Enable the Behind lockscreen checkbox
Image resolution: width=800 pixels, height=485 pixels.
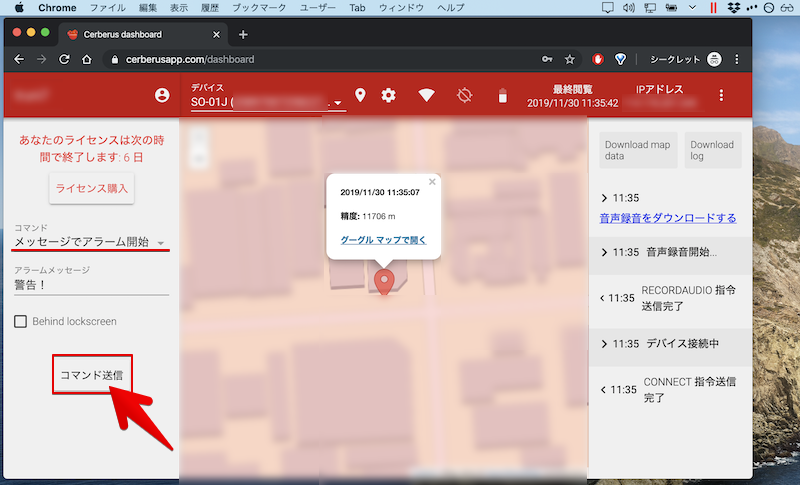tap(21, 322)
